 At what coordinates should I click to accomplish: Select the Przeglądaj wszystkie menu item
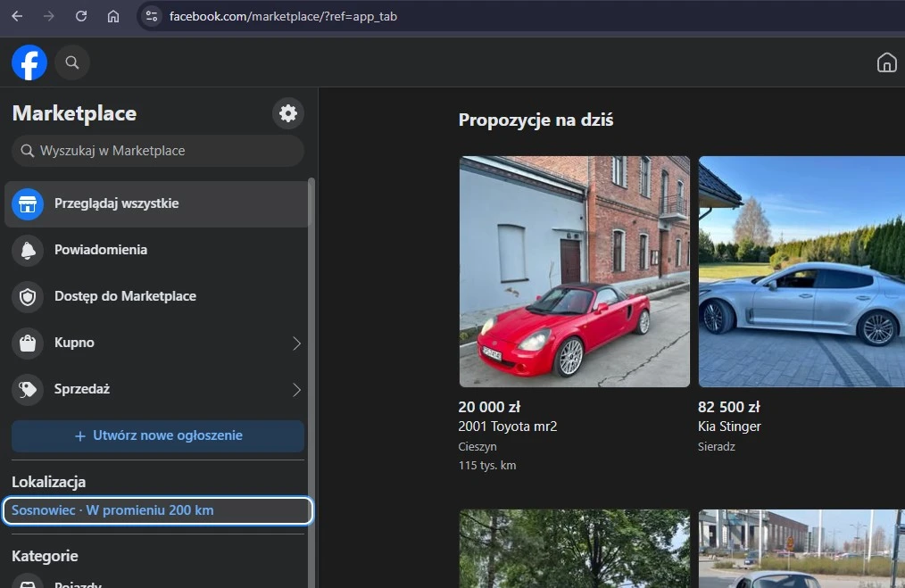click(x=157, y=203)
